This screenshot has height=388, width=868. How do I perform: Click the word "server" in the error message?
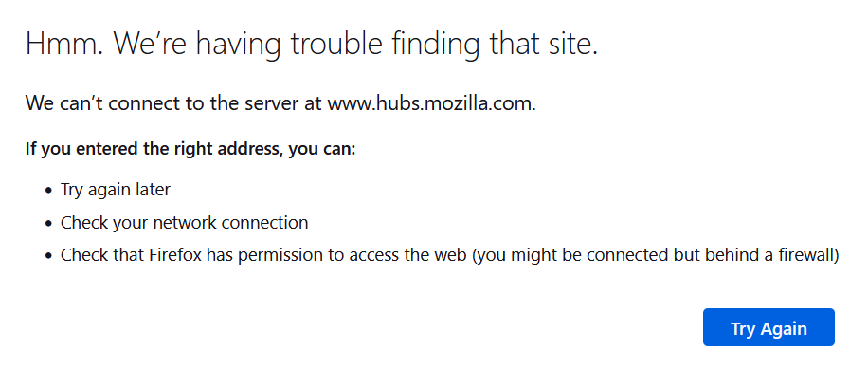click(x=274, y=103)
